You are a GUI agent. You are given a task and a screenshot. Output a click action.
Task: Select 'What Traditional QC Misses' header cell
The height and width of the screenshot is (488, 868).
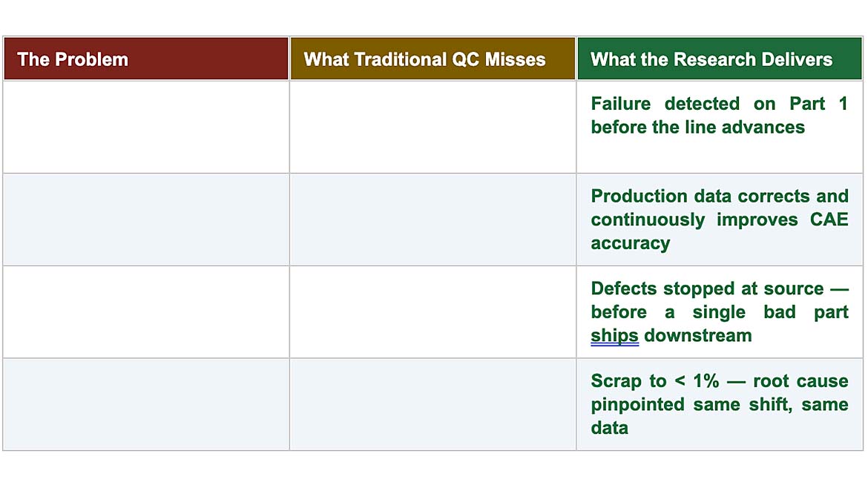(x=433, y=59)
